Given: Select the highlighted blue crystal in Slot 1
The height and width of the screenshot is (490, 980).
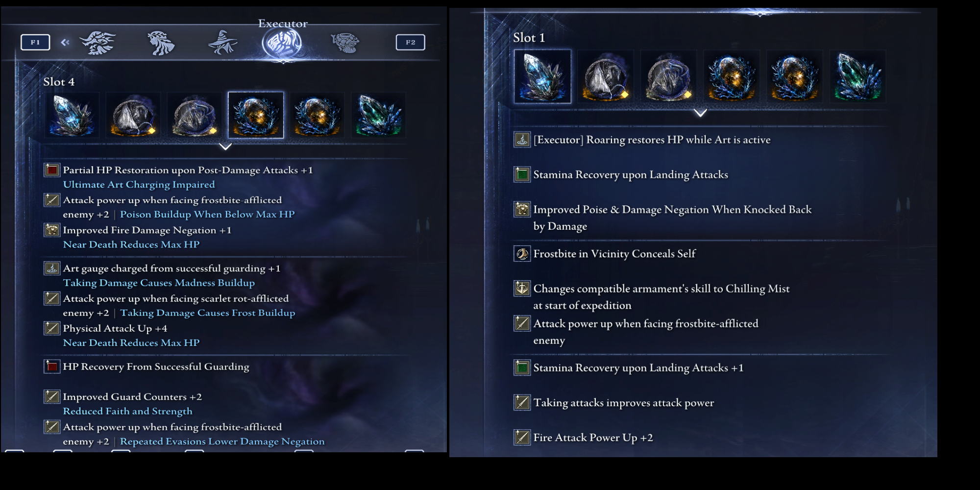Looking at the screenshot, I should click(542, 76).
